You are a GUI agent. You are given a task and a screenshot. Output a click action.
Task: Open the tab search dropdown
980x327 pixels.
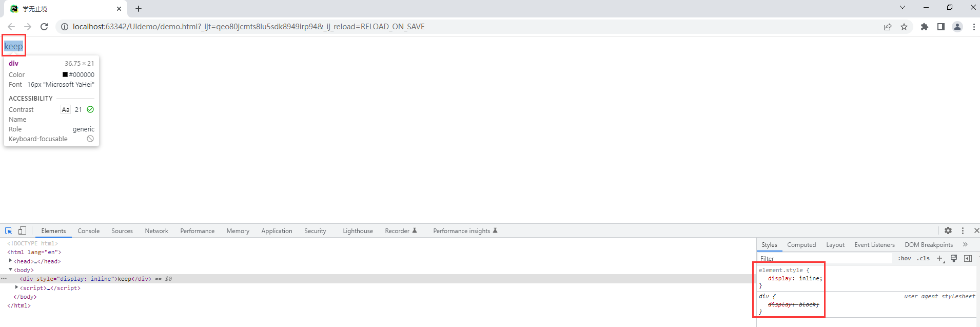point(903,7)
